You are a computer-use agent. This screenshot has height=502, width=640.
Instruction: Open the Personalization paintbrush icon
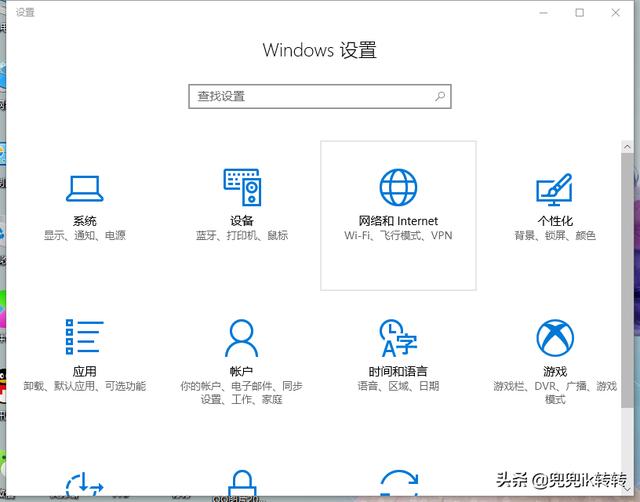(554, 189)
